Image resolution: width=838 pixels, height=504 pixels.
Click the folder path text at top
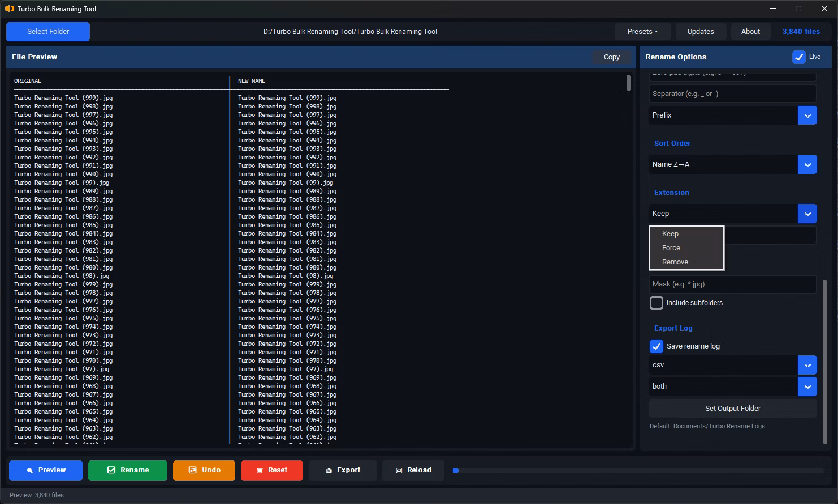(350, 32)
